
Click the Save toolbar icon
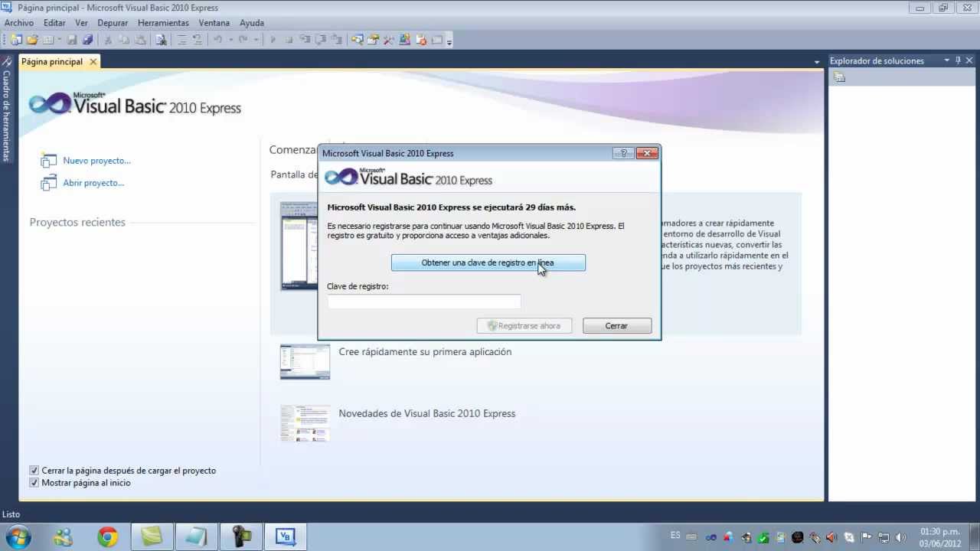point(73,39)
